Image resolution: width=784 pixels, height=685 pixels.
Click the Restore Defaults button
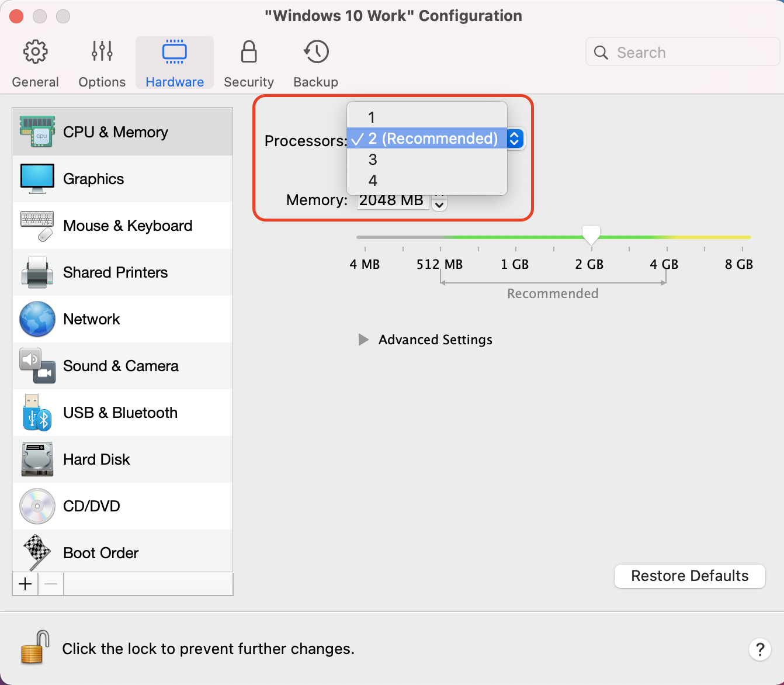click(x=689, y=576)
